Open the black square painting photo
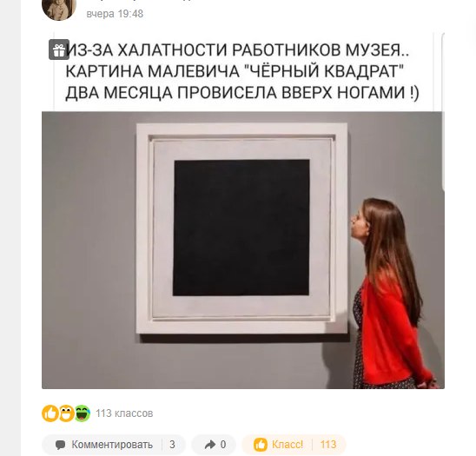476x456 pixels. tap(243, 250)
